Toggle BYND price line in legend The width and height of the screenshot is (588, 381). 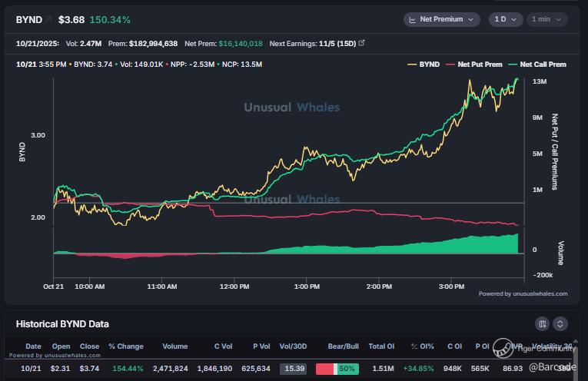tap(424, 65)
